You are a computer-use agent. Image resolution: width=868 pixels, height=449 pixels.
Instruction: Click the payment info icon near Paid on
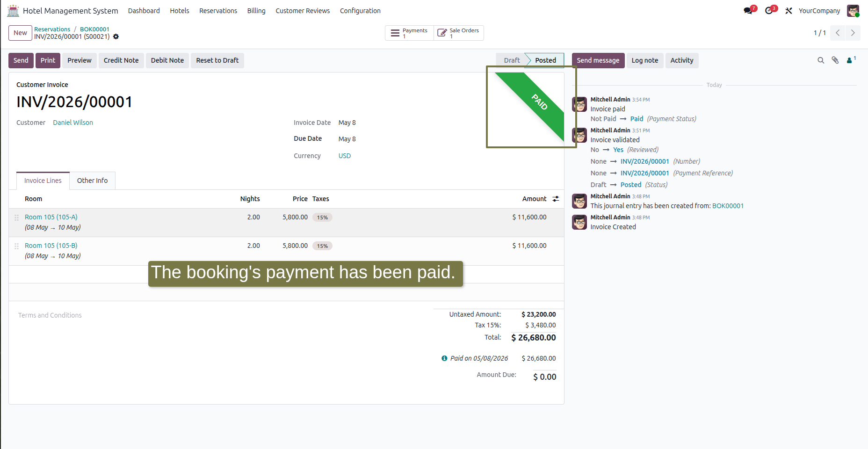pos(444,358)
